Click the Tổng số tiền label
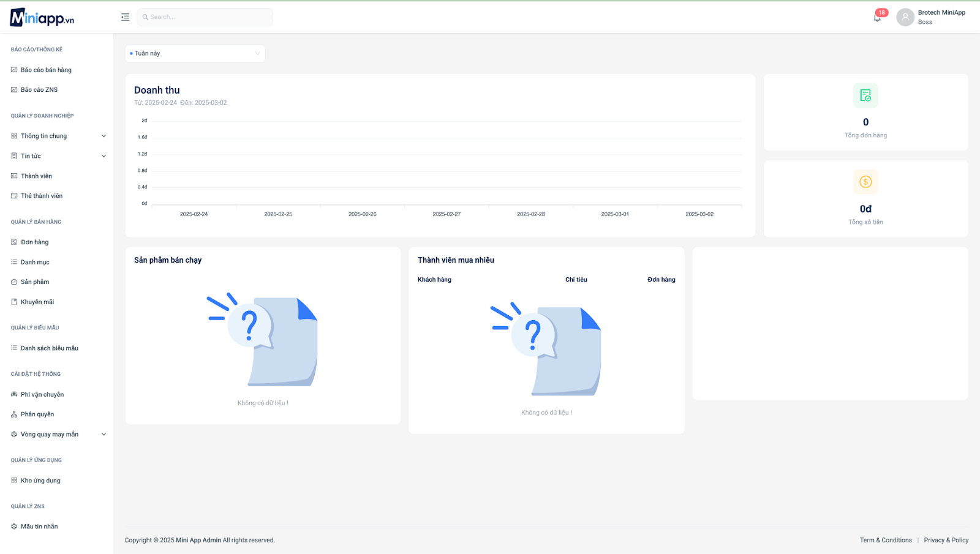 [865, 222]
